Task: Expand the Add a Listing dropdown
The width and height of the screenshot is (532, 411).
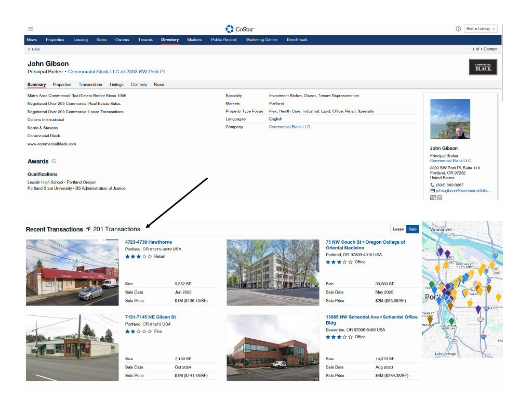Action: click(x=481, y=29)
